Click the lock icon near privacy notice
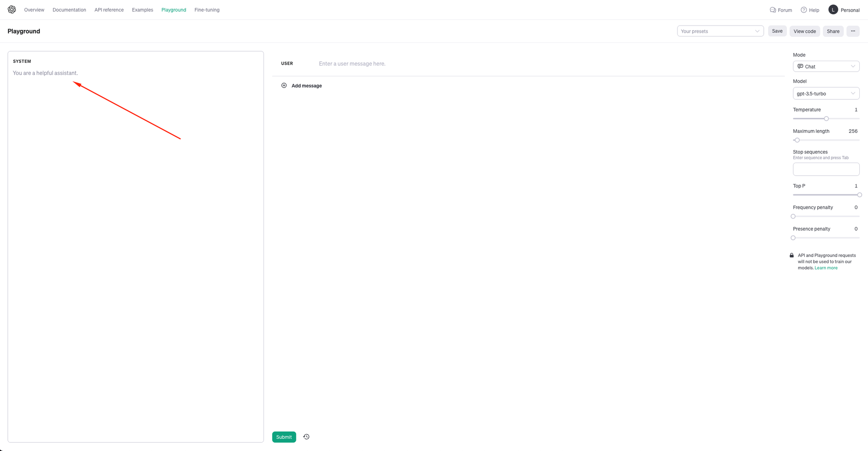 click(792, 255)
